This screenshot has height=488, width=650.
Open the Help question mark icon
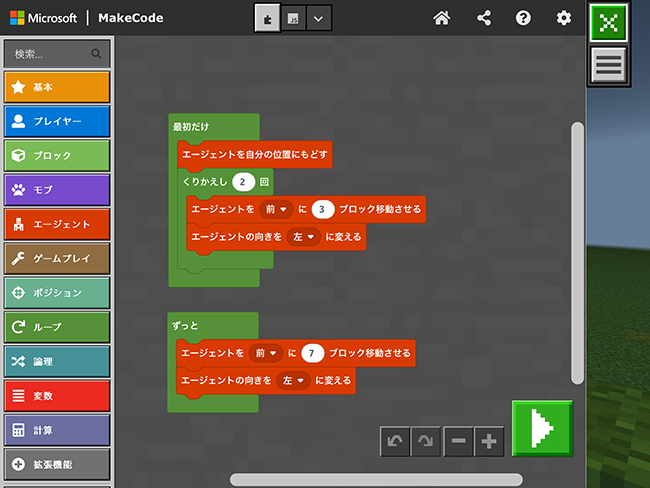523,18
